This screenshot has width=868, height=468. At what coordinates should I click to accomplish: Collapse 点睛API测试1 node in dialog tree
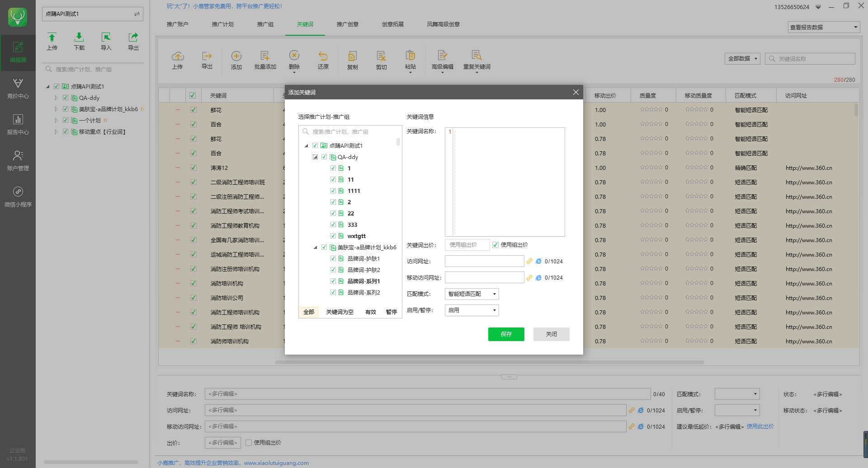pyautogui.click(x=307, y=145)
